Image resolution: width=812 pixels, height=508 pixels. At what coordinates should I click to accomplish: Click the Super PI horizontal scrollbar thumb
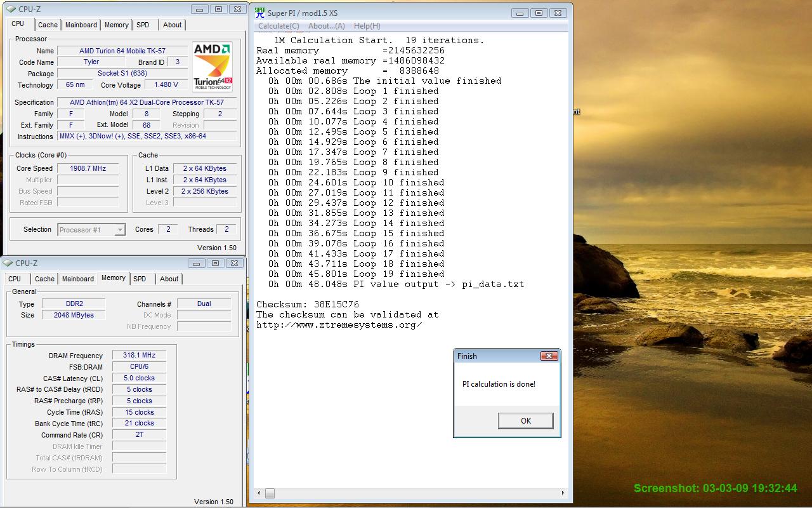tap(270, 493)
